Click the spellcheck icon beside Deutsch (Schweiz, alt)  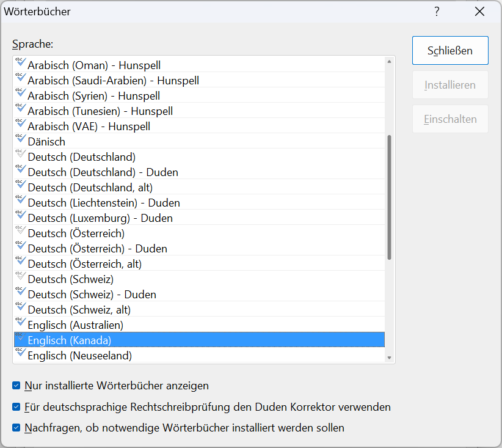[20, 306]
